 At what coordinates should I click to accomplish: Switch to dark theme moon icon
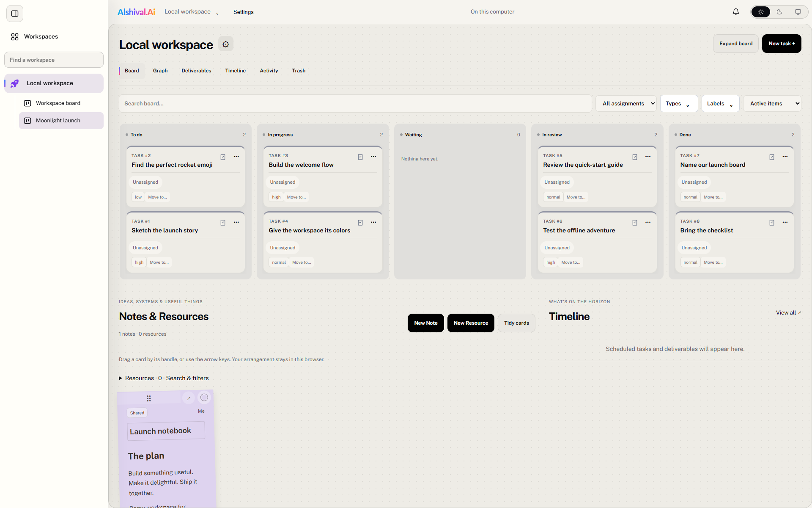[x=779, y=12]
